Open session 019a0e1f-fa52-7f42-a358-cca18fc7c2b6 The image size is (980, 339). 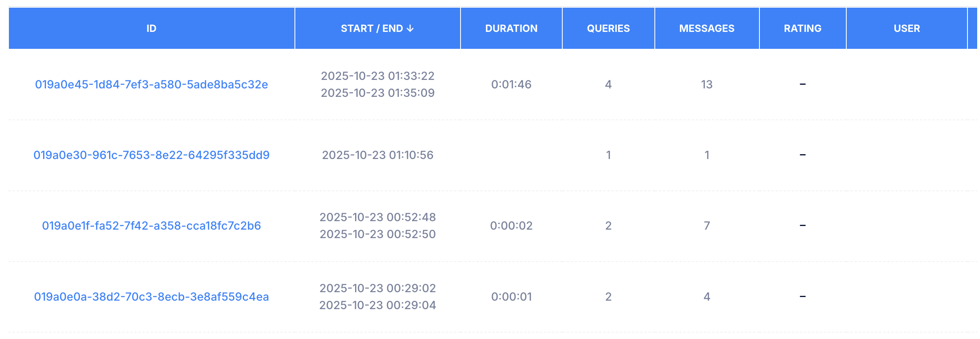[x=151, y=226]
